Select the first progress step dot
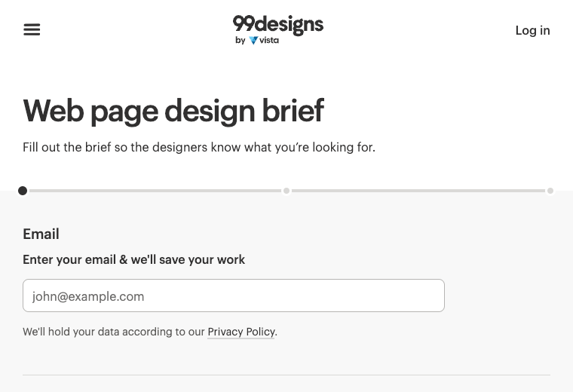The width and height of the screenshot is (573, 392). [x=23, y=191]
